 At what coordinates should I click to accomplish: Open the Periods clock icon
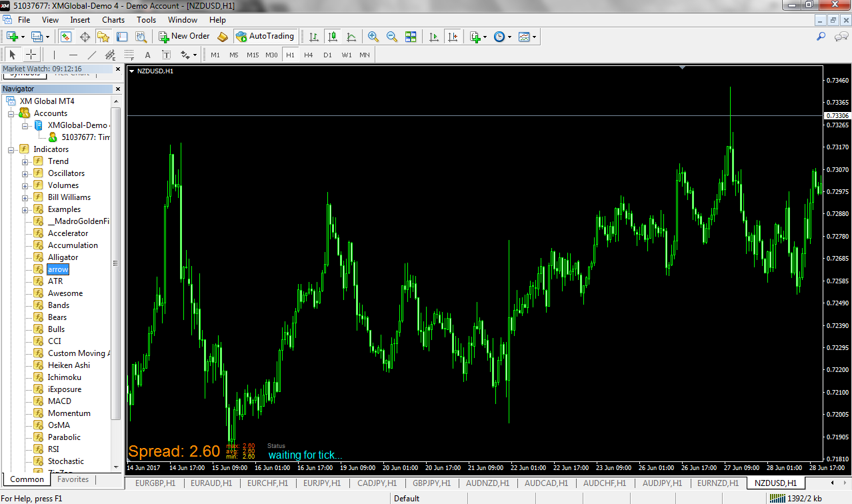pos(499,37)
